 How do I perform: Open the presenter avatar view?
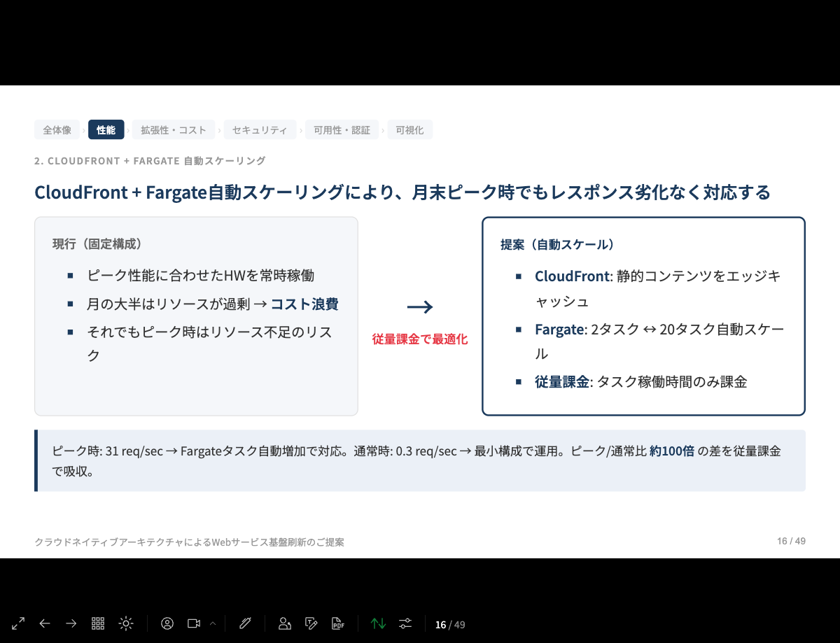(x=167, y=623)
